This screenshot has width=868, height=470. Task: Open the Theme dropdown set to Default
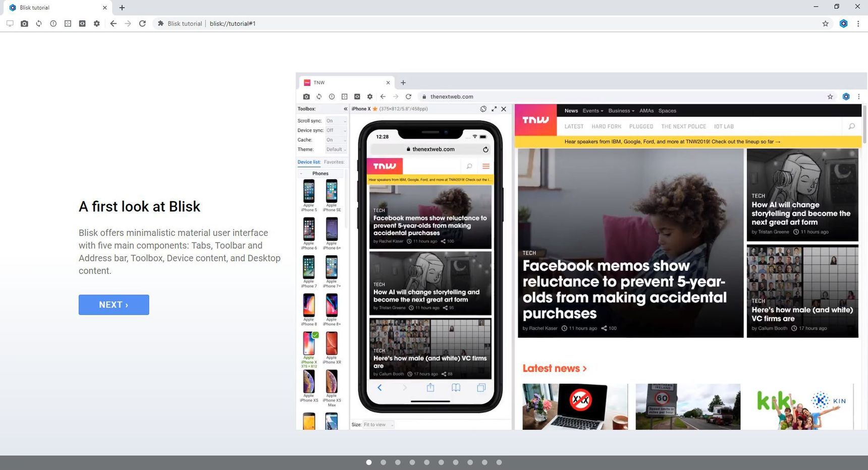coord(336,150)
